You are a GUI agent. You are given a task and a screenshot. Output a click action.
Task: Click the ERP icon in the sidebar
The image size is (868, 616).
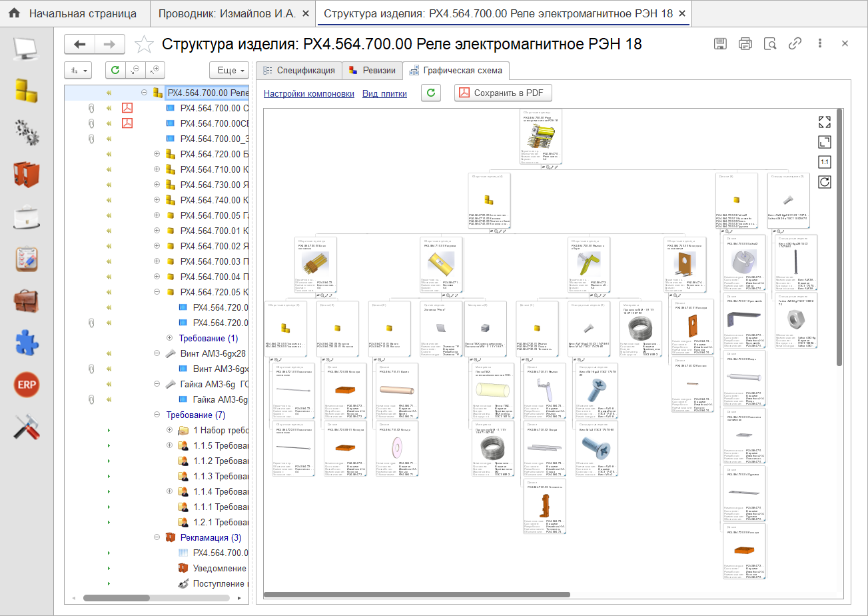(x=27, y=385)
